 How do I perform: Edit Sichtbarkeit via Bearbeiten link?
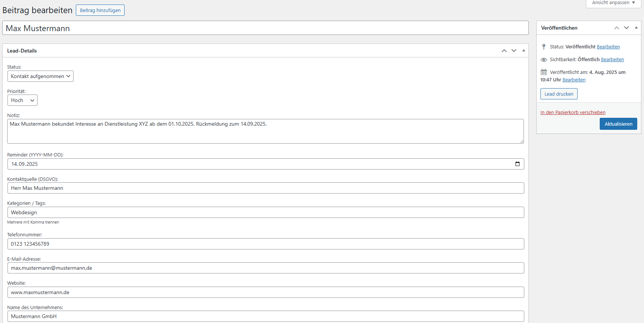[612, 60]
